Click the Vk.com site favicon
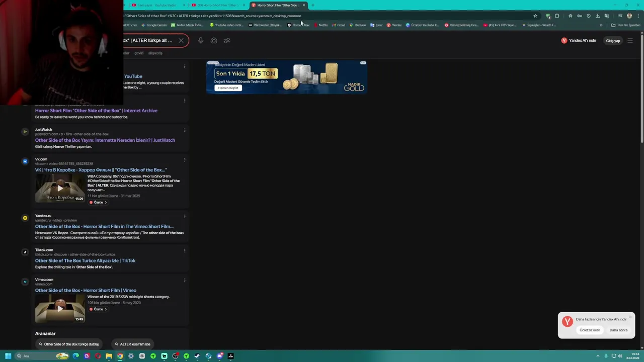This screenshot has height=362, width=644. (x=25, y=161)
